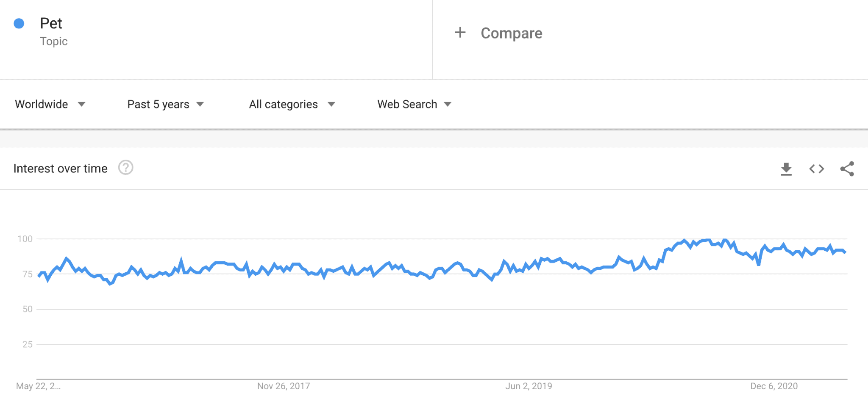Select the download arrow icon on the chart toolbar
This screenshot has height=396, width=868.
tap(787, 169)
